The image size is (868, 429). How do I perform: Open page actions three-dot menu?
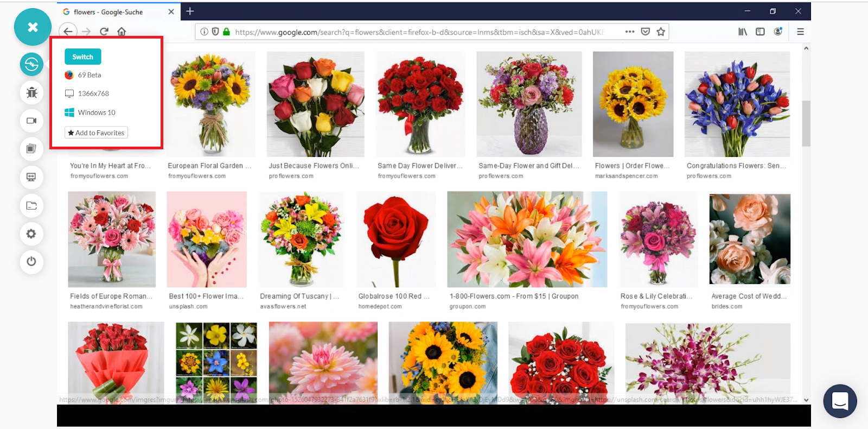[x=629, y=31]
